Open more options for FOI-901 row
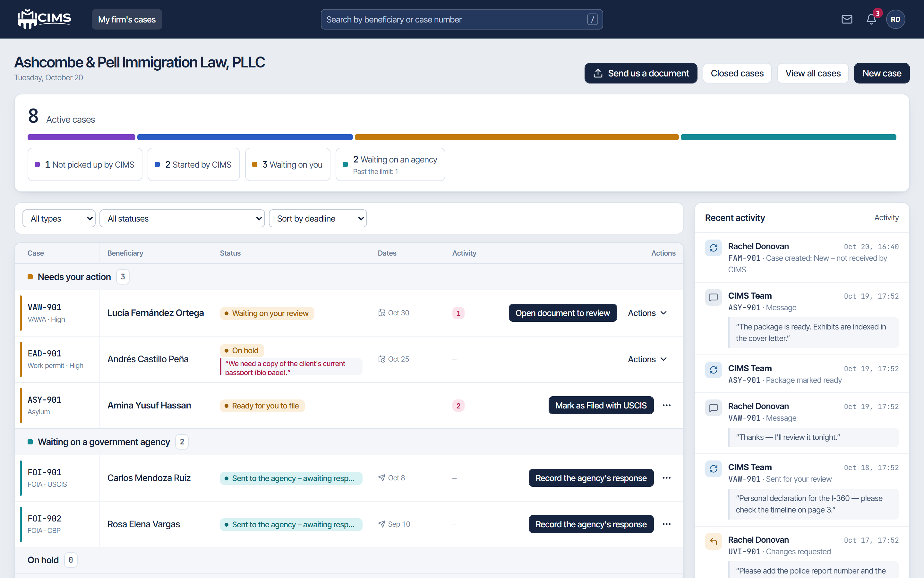924x578 pixels. [667, 478]
